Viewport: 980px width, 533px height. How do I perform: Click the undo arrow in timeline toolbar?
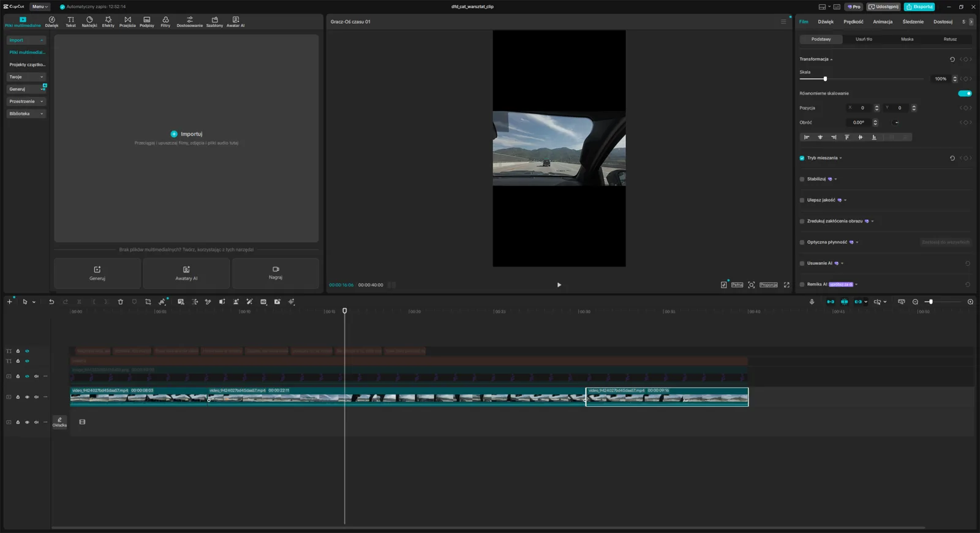coord(51,302)
